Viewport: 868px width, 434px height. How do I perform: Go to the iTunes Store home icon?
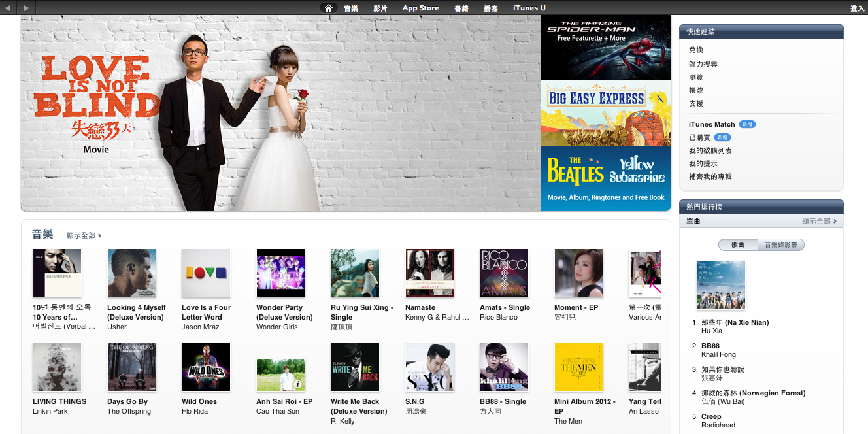tap(329, 8)
